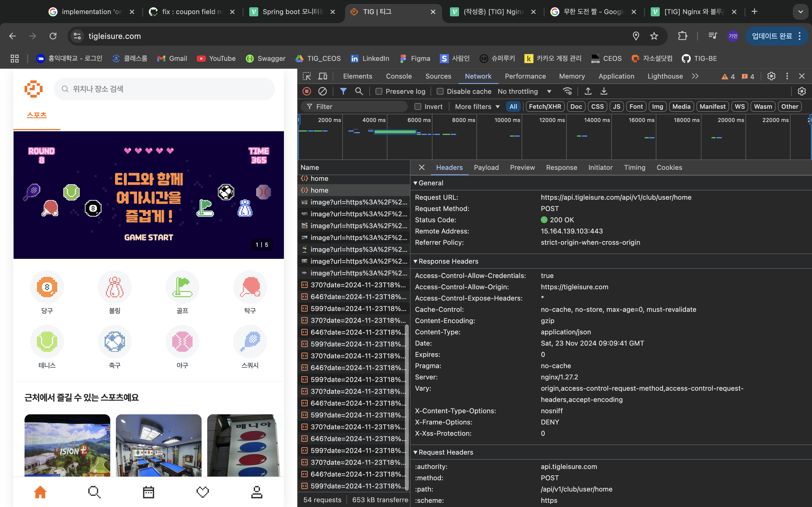Switch to the Console panel tab

click(399, 76)
